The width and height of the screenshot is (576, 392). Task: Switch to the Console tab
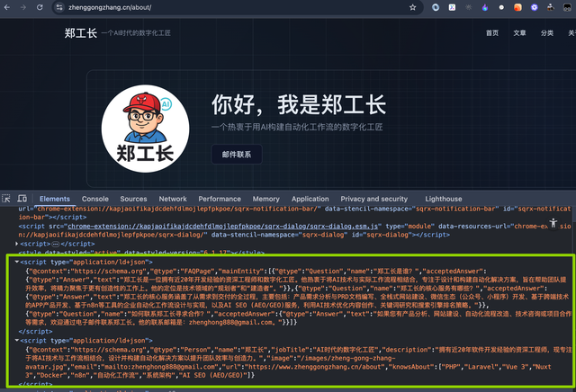(x=95, y=199)
